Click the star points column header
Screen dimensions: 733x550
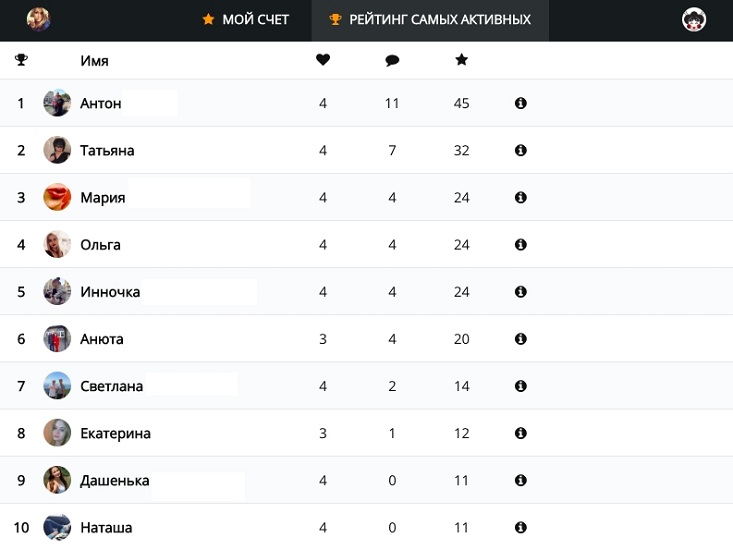461,59
